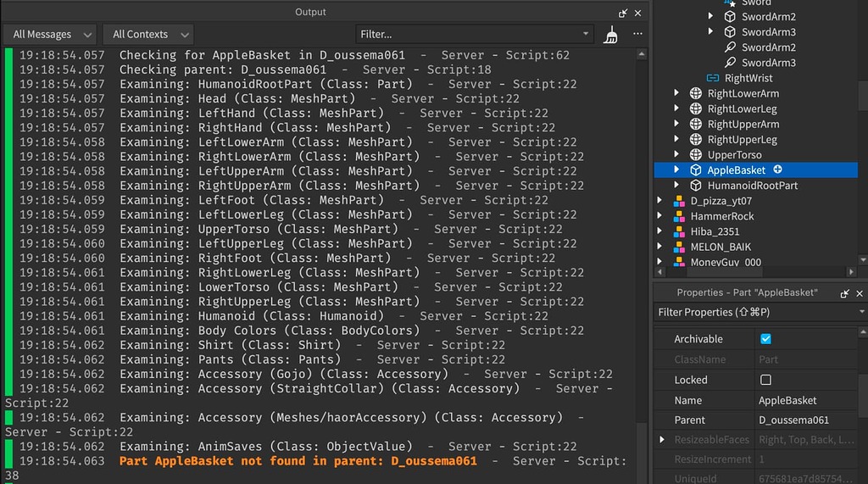Select the UpperTorso mesh icon
868x484 pixels.
tap(696, 155)
